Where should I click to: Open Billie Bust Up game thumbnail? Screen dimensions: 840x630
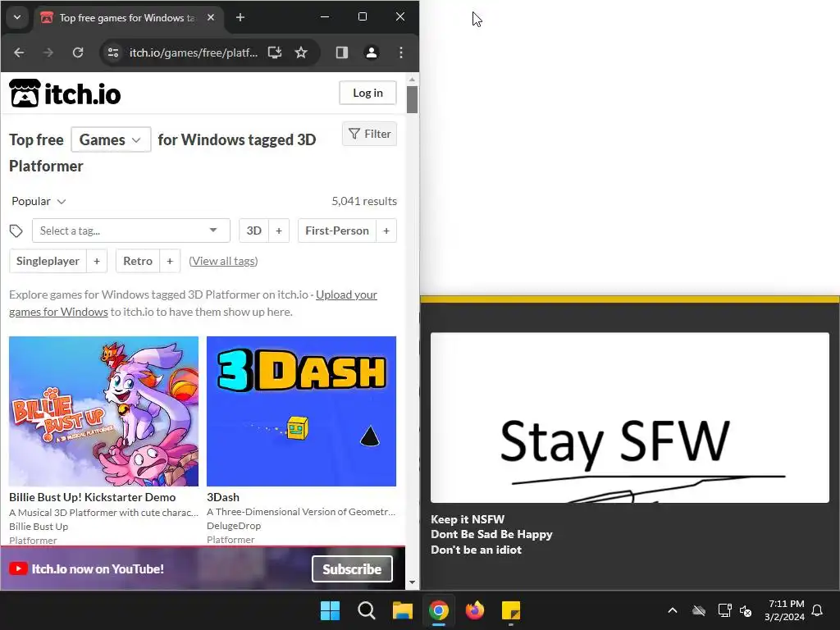(104, 412)
